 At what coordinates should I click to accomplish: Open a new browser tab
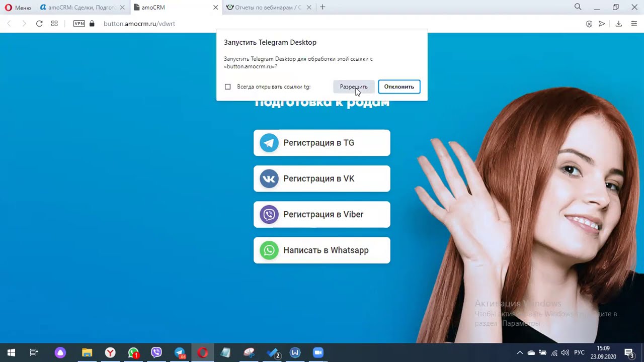tap(323, 8)
